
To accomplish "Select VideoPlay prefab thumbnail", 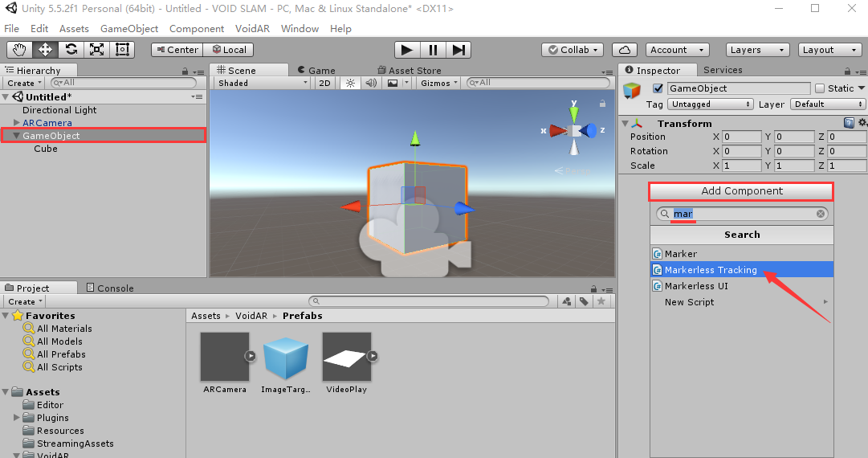I will pyautogui.click(x=347, y=357).
